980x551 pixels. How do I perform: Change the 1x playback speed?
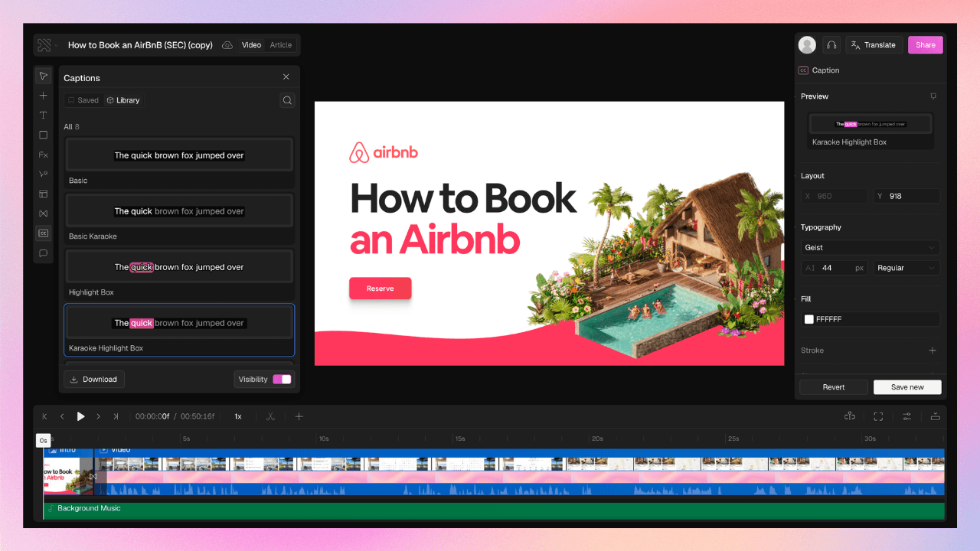click(238, 416)
